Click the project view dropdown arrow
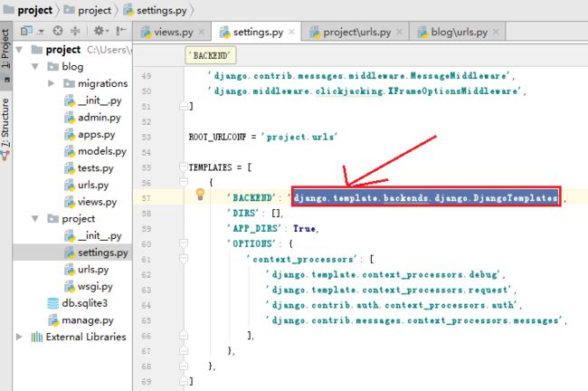 click(x=41, y=32)
